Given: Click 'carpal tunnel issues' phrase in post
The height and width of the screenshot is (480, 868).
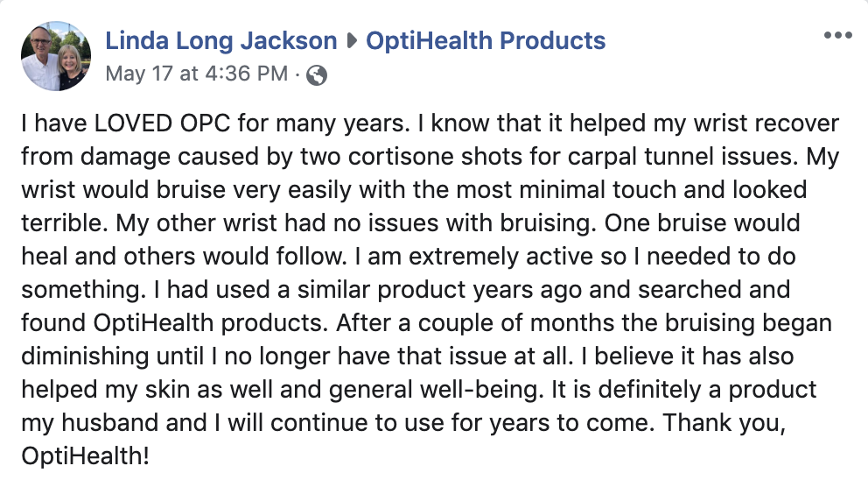Looking at the screenshot, I should (682, 158).
